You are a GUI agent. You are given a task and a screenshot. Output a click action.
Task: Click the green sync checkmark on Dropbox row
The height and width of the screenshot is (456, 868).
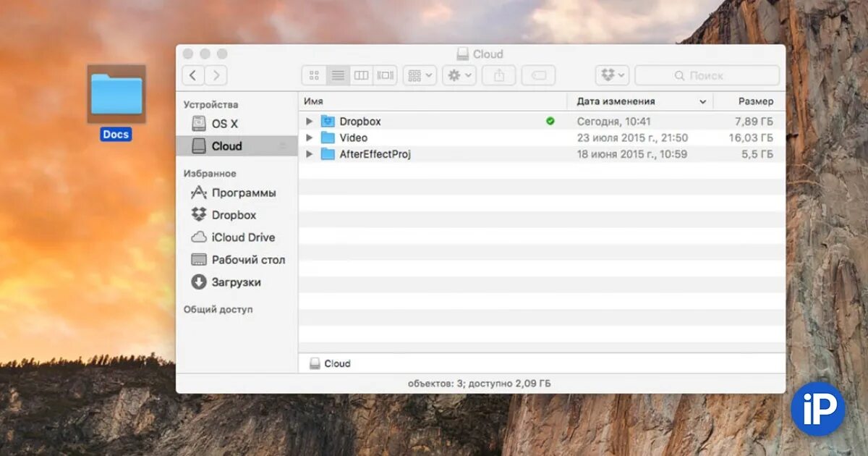tap(550, 122)
